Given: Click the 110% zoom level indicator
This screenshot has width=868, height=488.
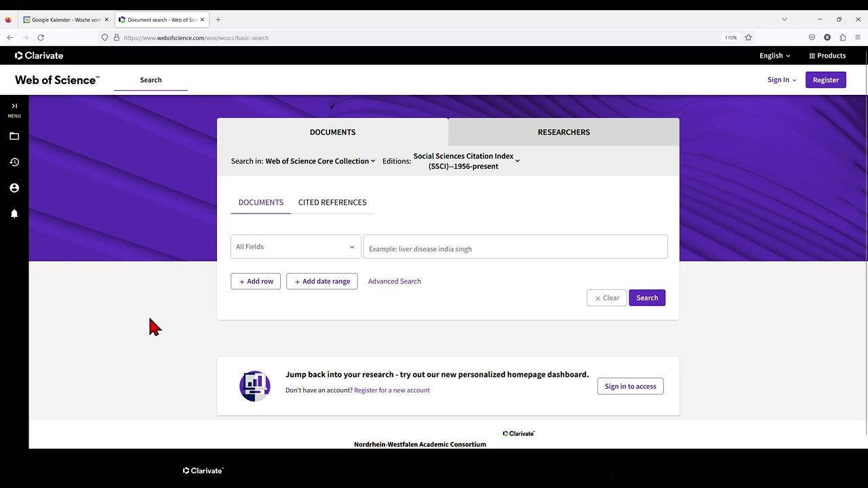Looking at the screenshot, I should [x=730, y=37].
